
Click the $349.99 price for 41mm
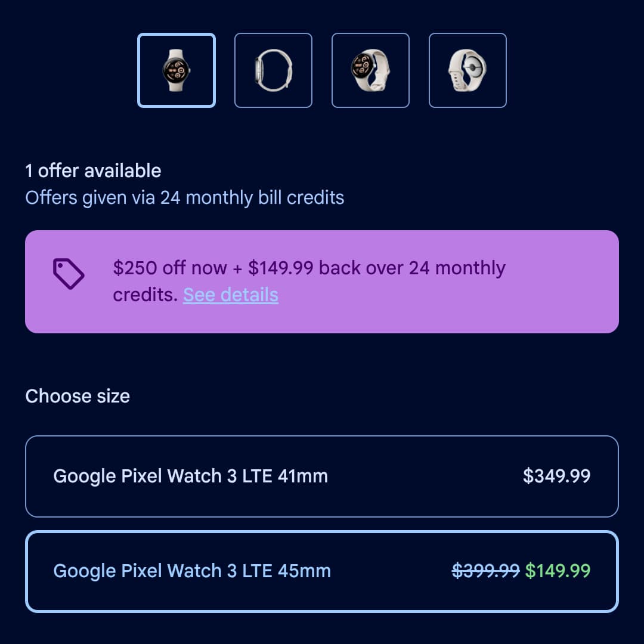click(x=557, y=476)
